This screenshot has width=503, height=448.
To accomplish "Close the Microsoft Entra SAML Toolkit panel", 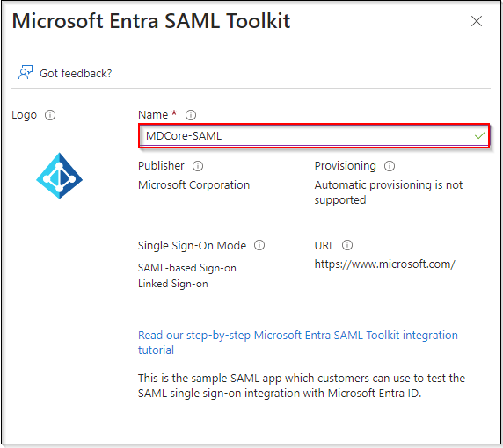I will [477, 21].
